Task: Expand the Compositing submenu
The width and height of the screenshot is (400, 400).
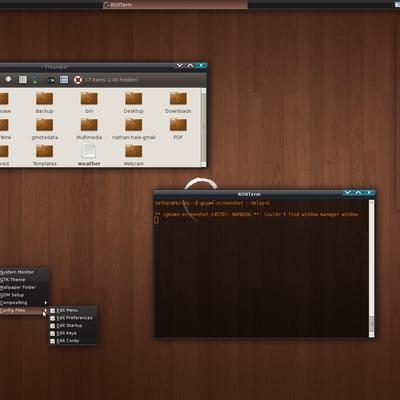Action: pyautogui.click(x=24, y=303)
